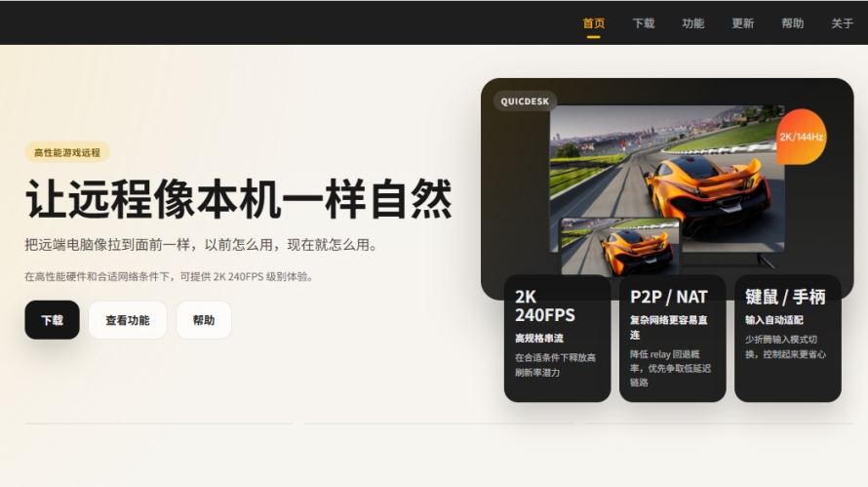The width and height of the screenshot is (868, 487).
Task: Click the headline 让远程像本机一样自然
Action: [239, 199]
